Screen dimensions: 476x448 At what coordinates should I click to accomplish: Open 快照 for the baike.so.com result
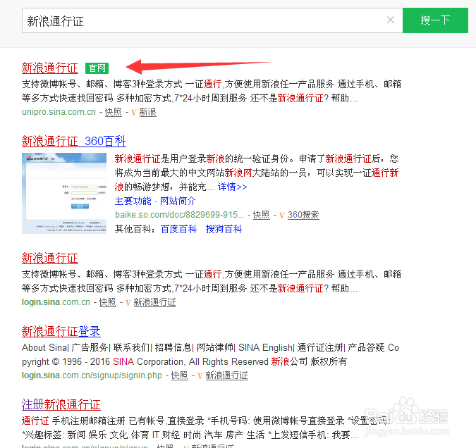click(x=262, y=215)
